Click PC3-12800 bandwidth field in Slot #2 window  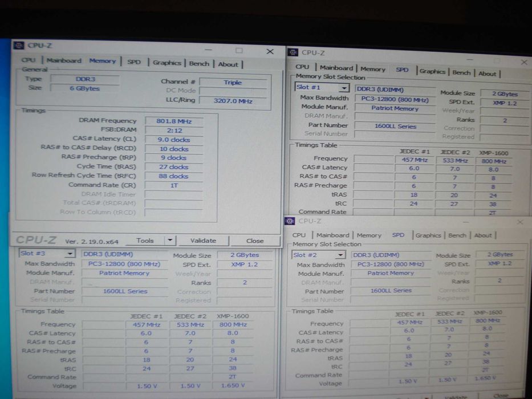click(x=391, y=264)
